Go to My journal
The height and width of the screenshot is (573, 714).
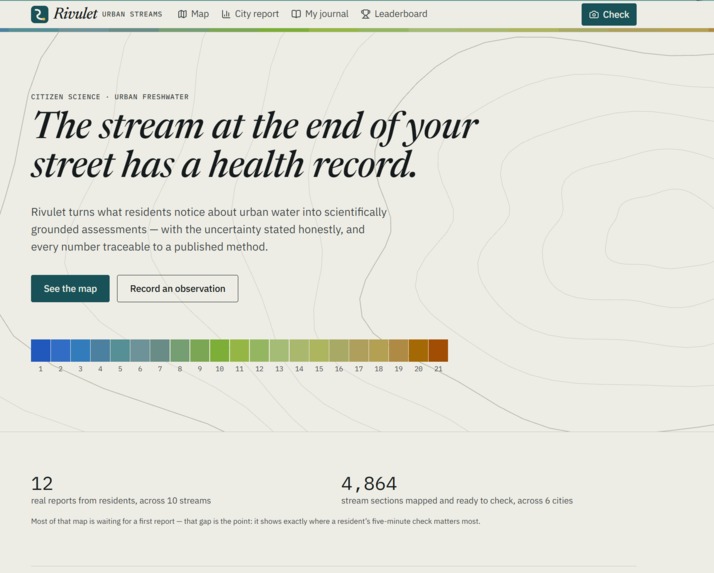click(x=320, y=14)
